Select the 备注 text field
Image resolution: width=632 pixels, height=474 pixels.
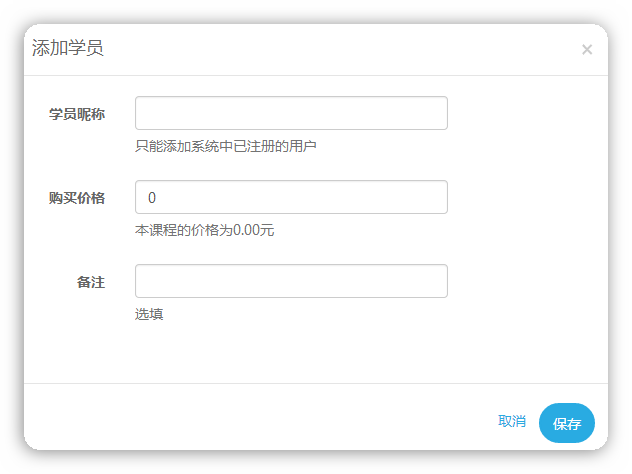(291, 281)
